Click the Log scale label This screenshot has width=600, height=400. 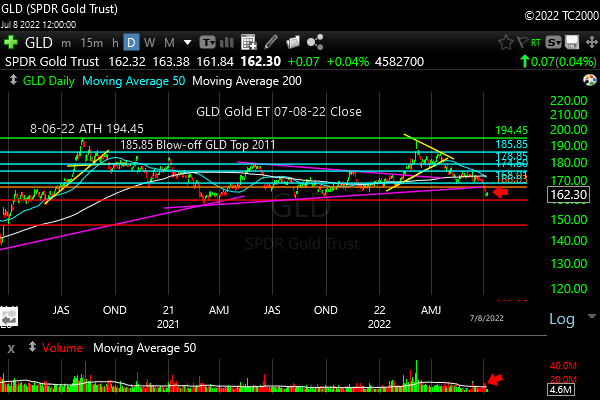point(562,319)
